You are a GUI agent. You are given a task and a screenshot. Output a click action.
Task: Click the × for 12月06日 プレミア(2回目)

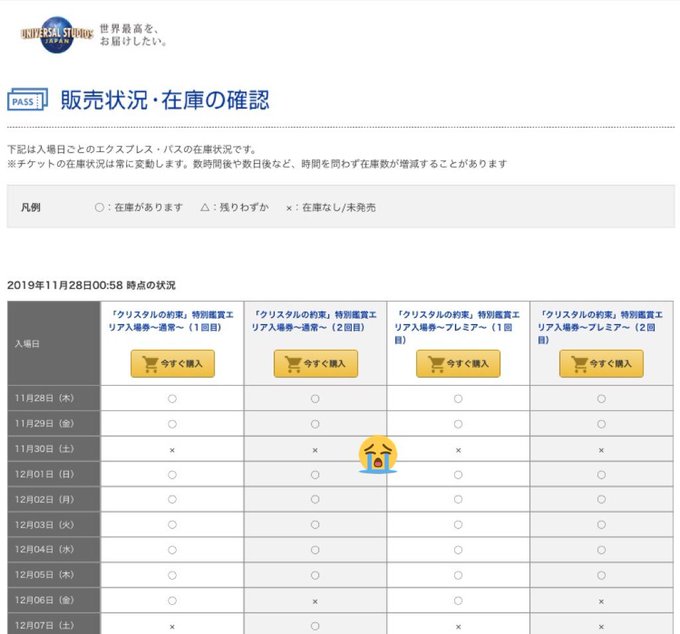pos(601,601)
